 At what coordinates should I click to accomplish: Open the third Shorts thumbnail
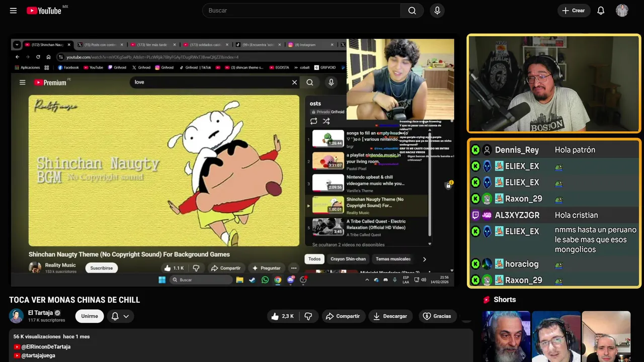(x=606, y=336)
